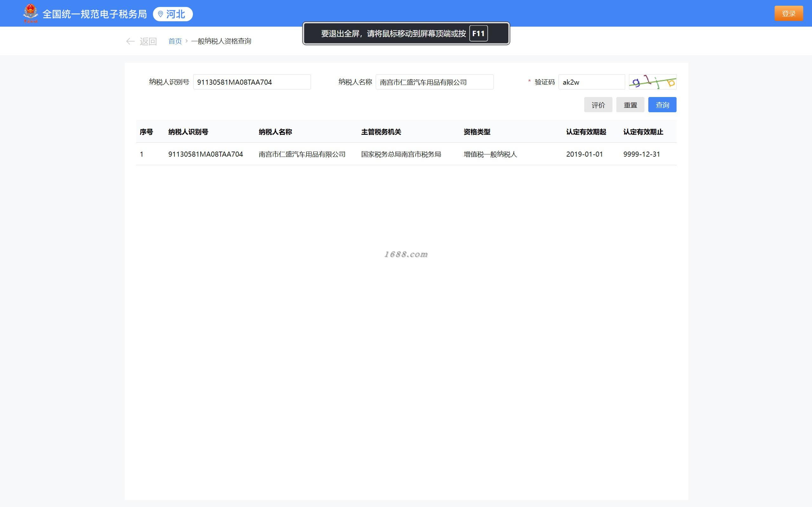Focus the 纳税人识别号 input field

252,82
